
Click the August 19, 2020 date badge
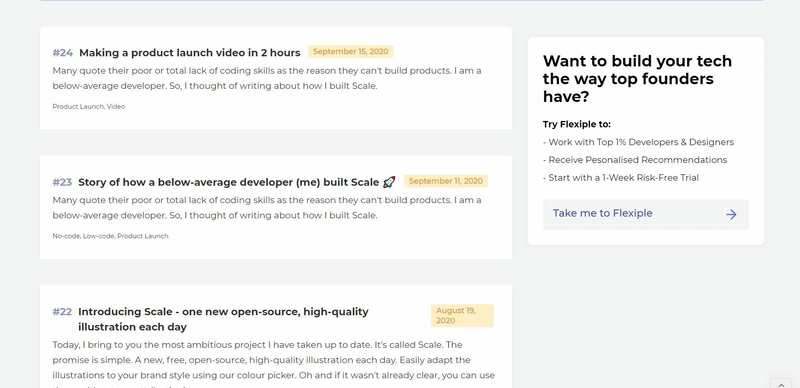click(462, 316)
